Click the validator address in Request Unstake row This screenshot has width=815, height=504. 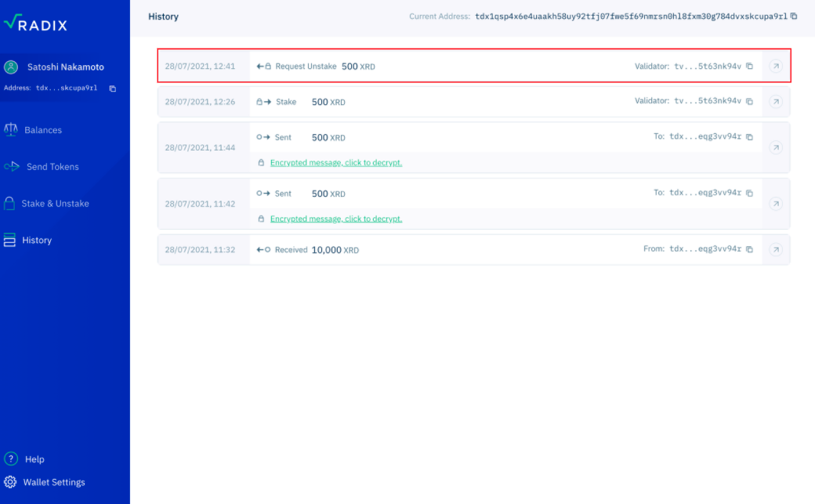tap(708, 66)
